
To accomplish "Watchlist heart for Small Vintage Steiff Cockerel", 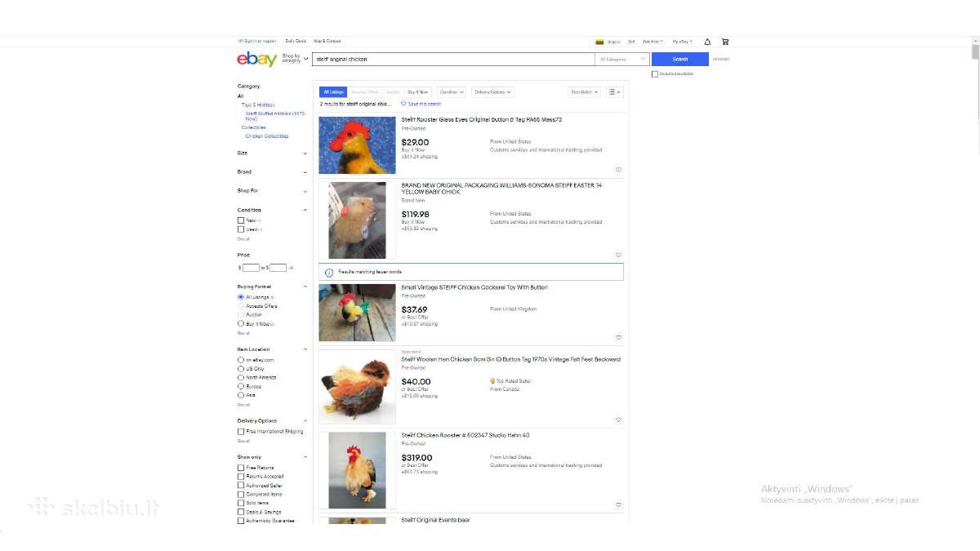I will tap(618, 337).
